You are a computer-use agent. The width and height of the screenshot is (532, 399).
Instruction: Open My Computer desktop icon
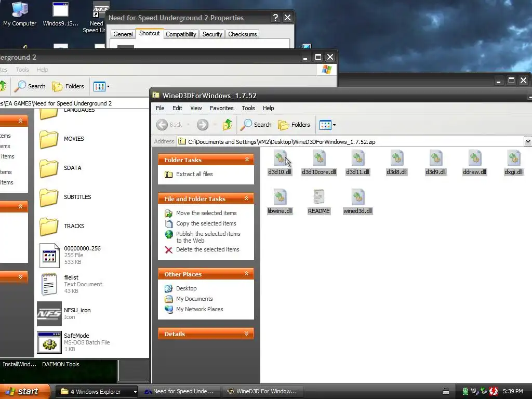(x=20, y=14)
